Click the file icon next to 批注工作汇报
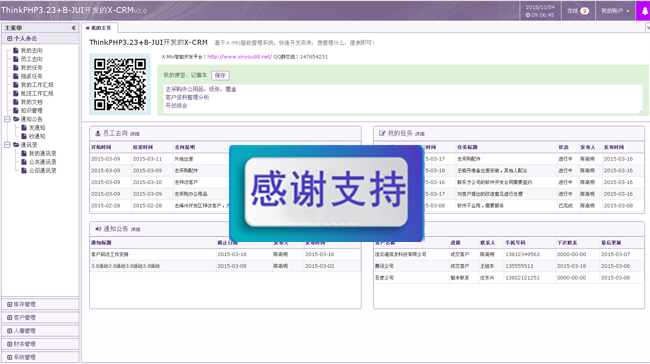 tap(16, 93)
